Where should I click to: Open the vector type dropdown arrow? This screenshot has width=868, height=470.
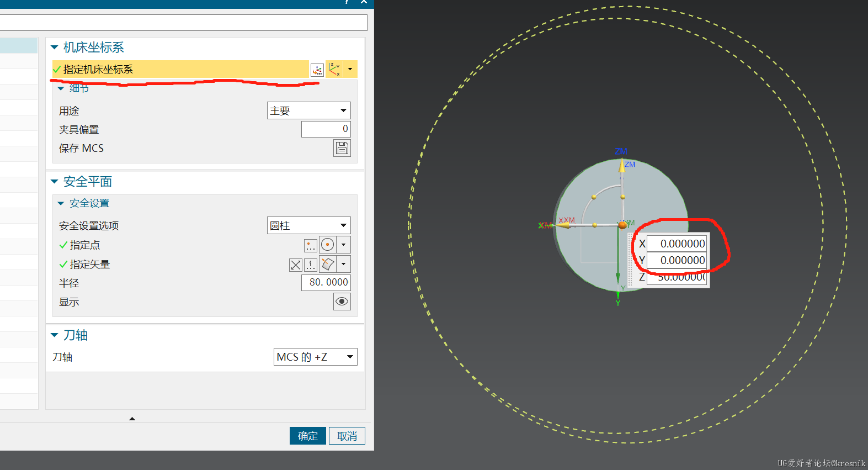343,264
